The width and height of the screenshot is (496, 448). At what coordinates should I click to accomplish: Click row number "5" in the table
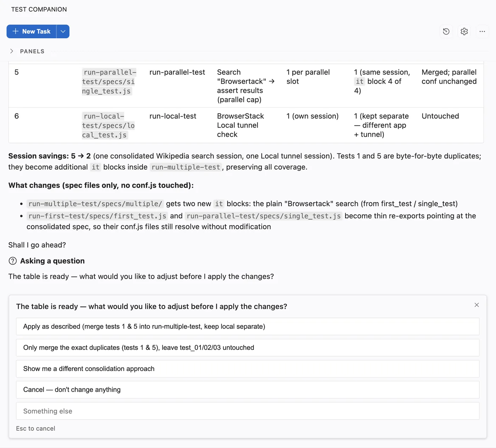17,72
